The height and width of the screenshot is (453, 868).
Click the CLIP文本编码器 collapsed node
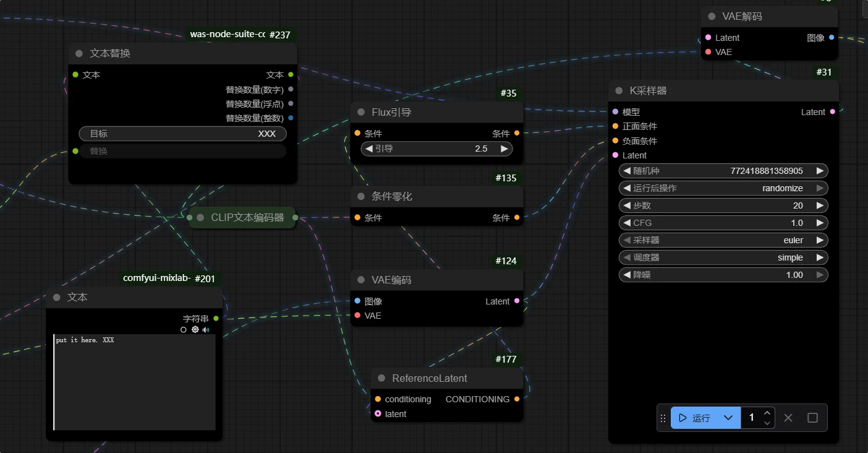click(247, 217)
